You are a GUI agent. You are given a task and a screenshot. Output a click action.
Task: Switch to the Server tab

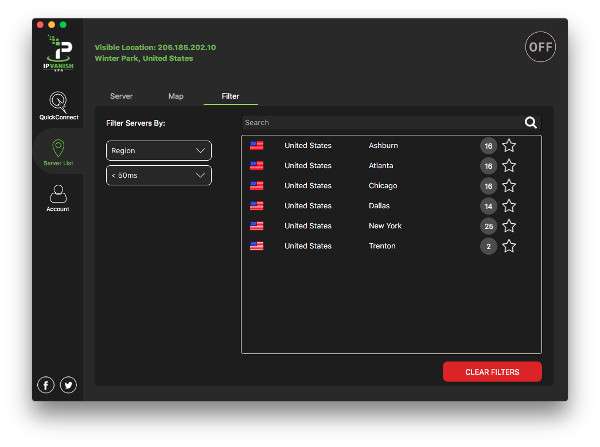coord(121,97)
